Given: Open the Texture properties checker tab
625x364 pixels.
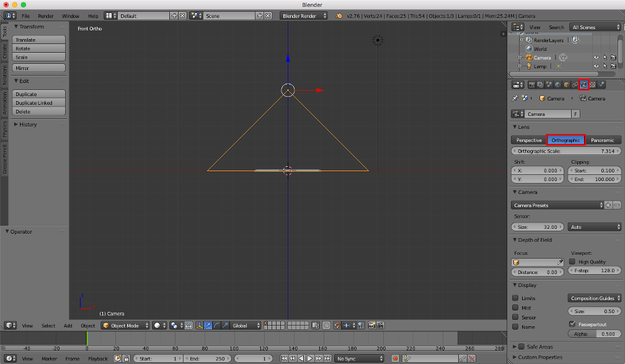Looking at the screenshot, I should pos(592,84).
